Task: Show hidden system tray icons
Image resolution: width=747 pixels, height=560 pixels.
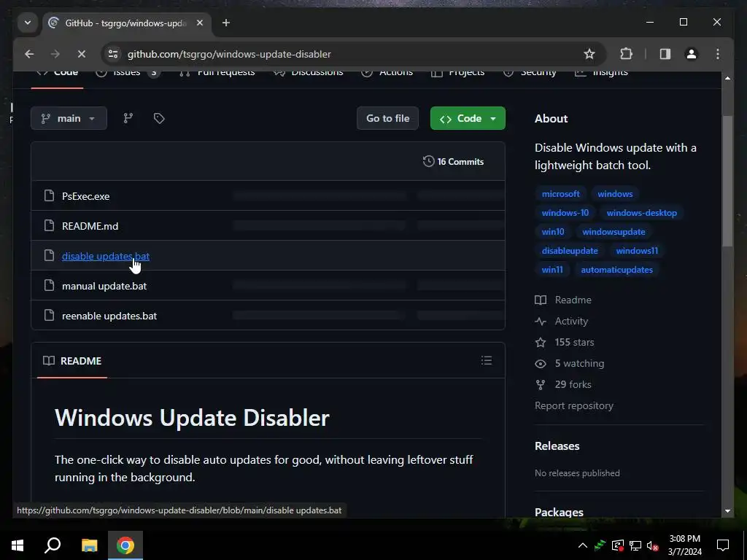Action: click(x=582, y=545)
